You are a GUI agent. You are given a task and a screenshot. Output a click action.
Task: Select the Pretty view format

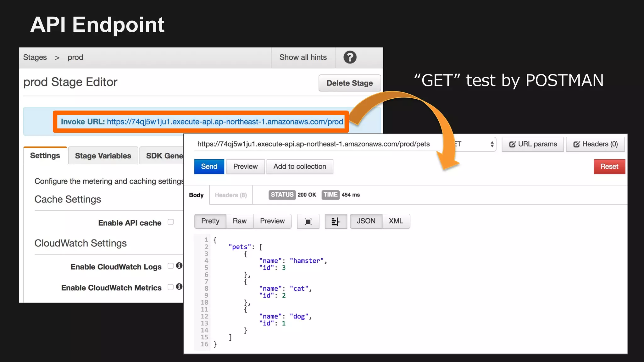click(x=210, y=221)
